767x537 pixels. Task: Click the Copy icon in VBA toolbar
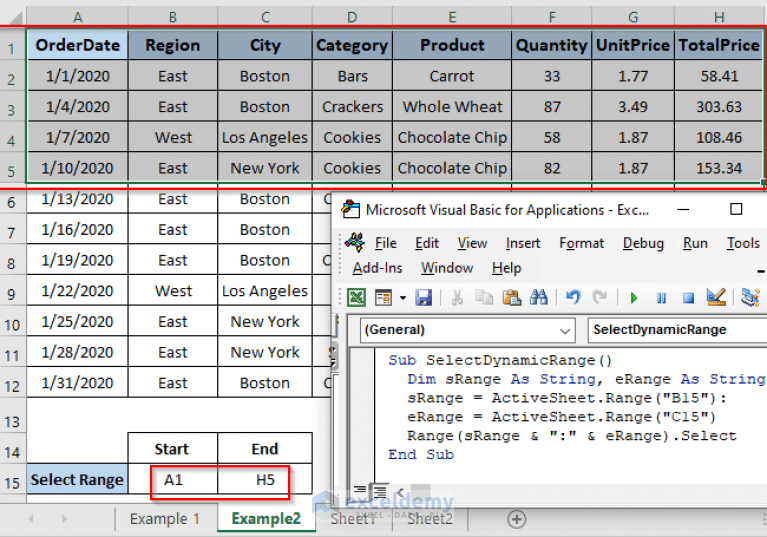tap(484, 297)
